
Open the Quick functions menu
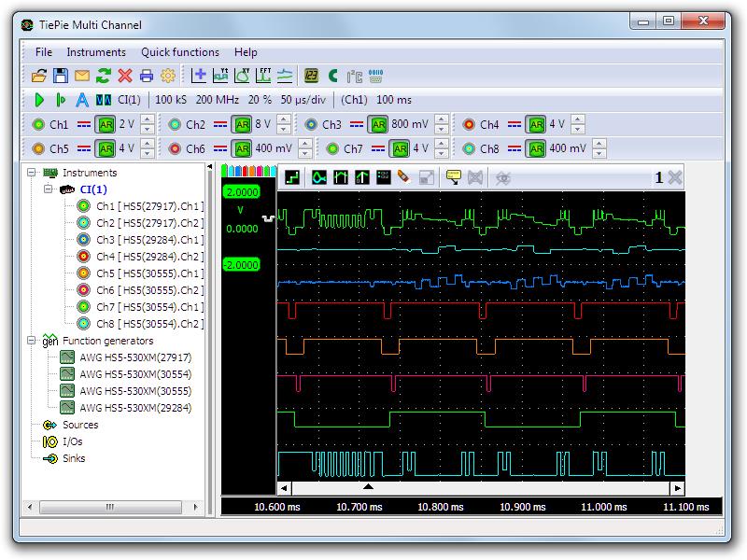180,52
